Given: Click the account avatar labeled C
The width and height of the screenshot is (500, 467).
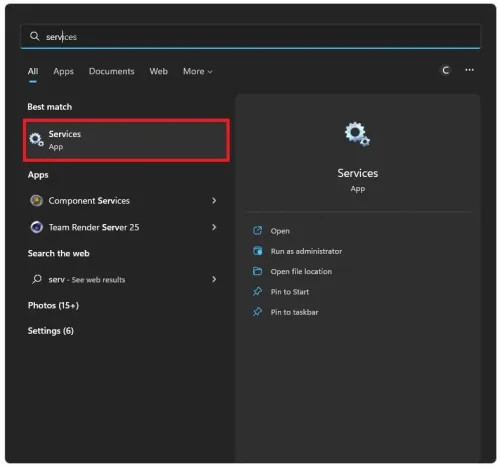Looking at the screenshot, I should point(445,70).
